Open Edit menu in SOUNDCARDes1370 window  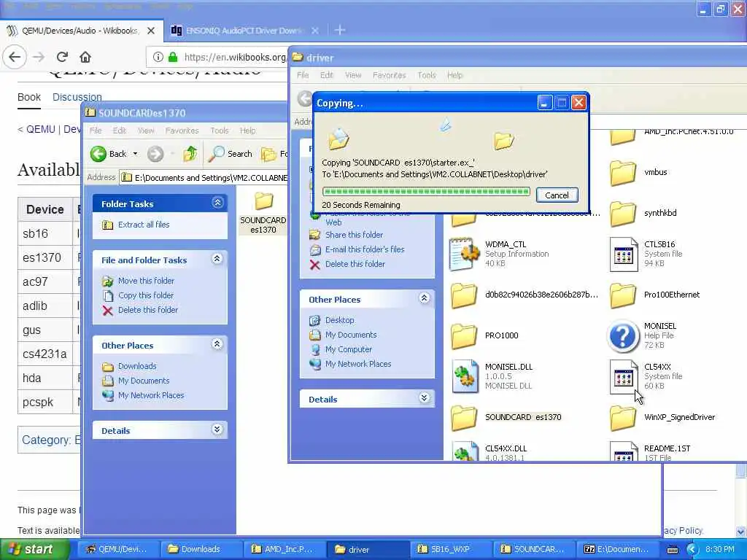point(119,130)
